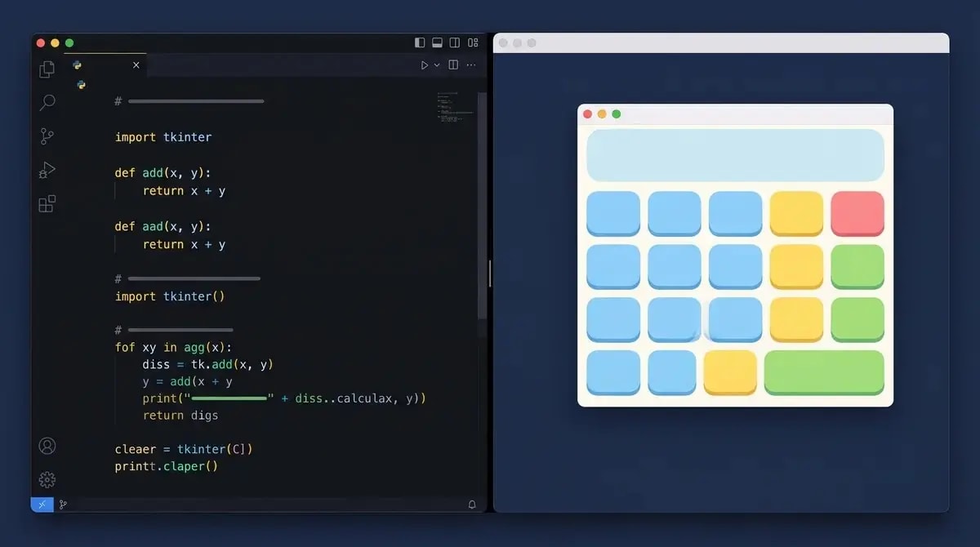Click the line "def add(x, y):"
The width and height of the screenshot is (980, 547).
pos(163,173)
